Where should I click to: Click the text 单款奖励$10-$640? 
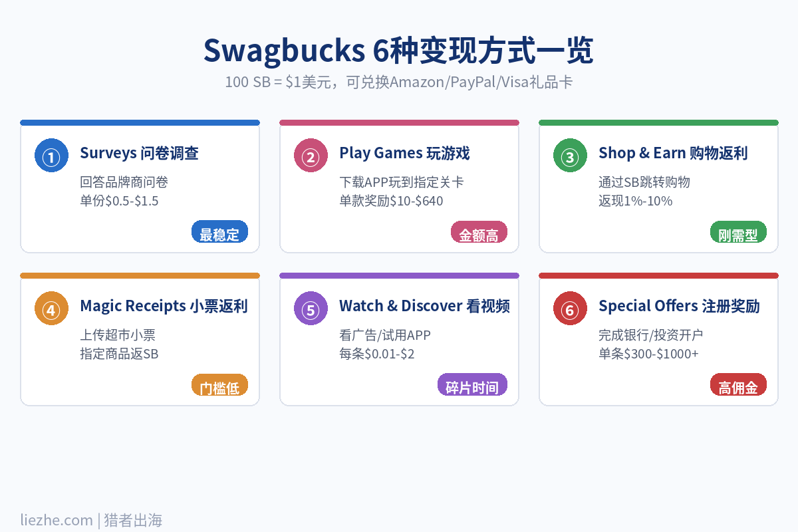pyautogui.click(x=391, y=201)
